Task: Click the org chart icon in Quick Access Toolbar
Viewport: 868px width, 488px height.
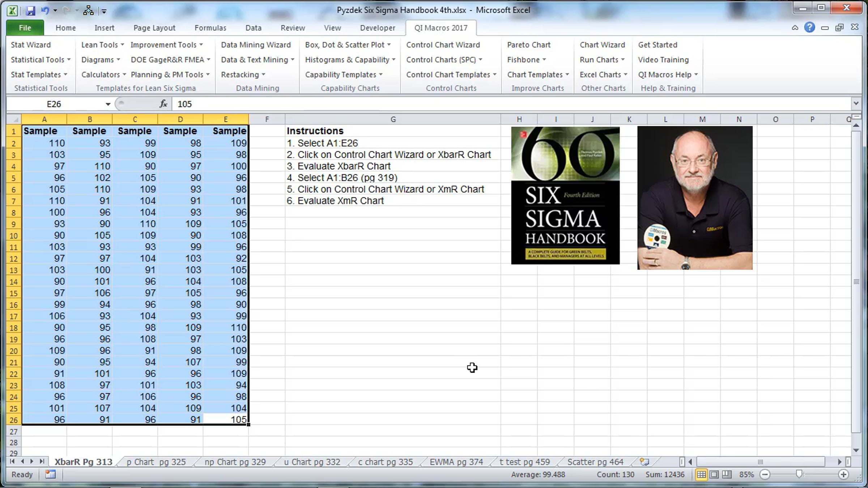Action: click(88, 10)
